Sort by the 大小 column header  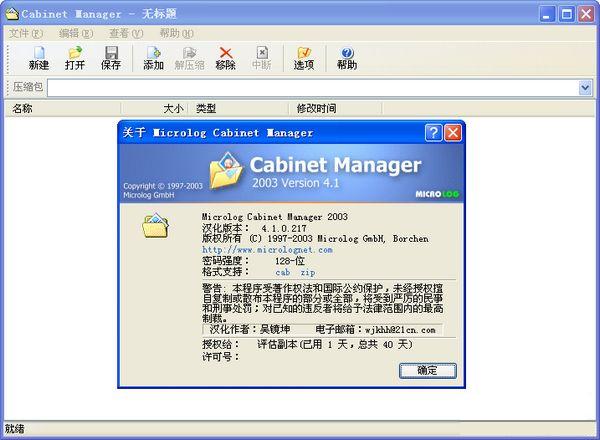tap(154, 109)
